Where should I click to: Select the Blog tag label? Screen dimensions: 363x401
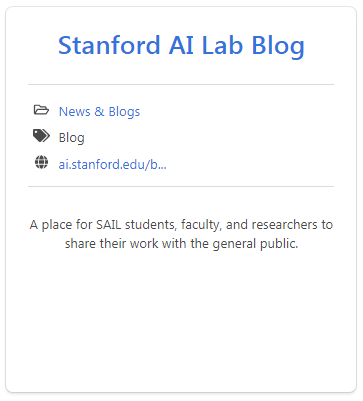pyautogui.click(x=72, y=138)
